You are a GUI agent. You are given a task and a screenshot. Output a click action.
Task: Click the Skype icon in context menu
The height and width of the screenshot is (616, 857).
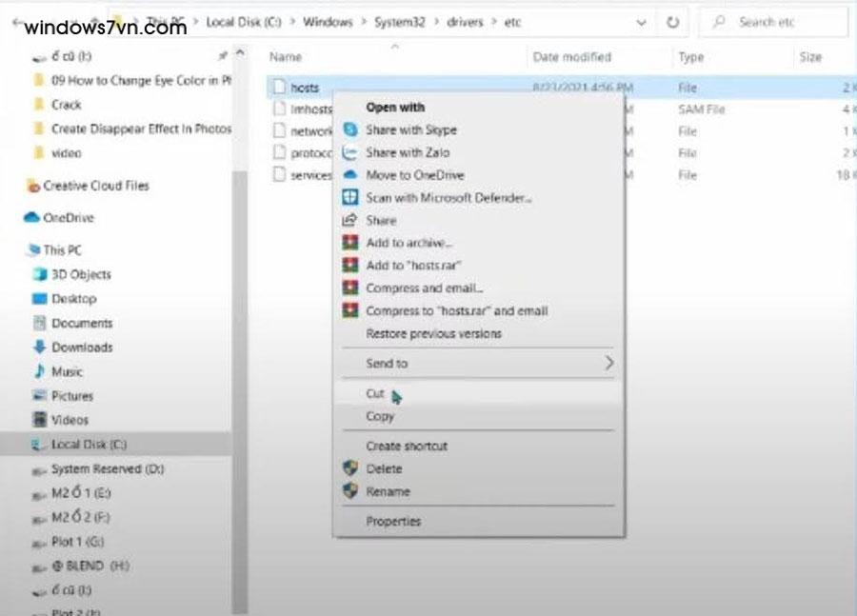349,130
